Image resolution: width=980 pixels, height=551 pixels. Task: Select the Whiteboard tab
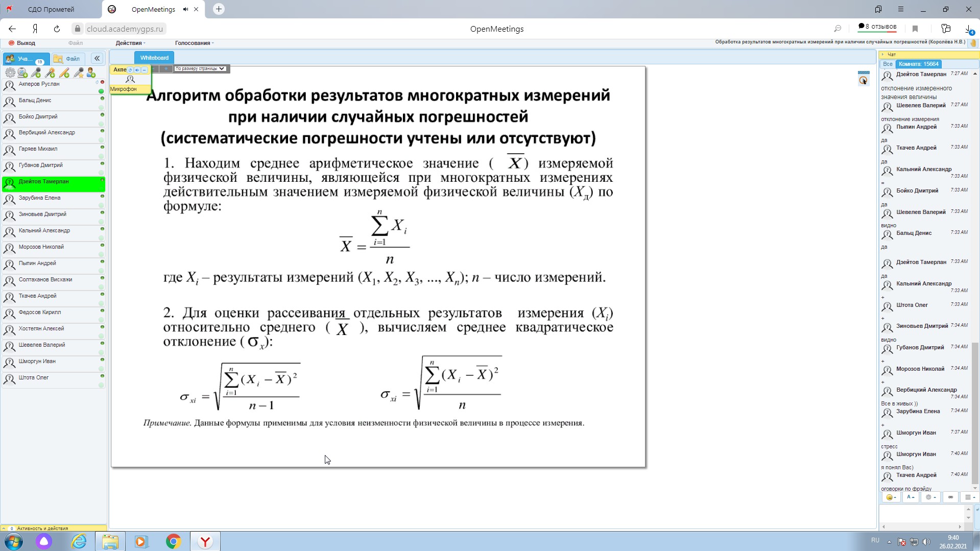pos(154,58)
